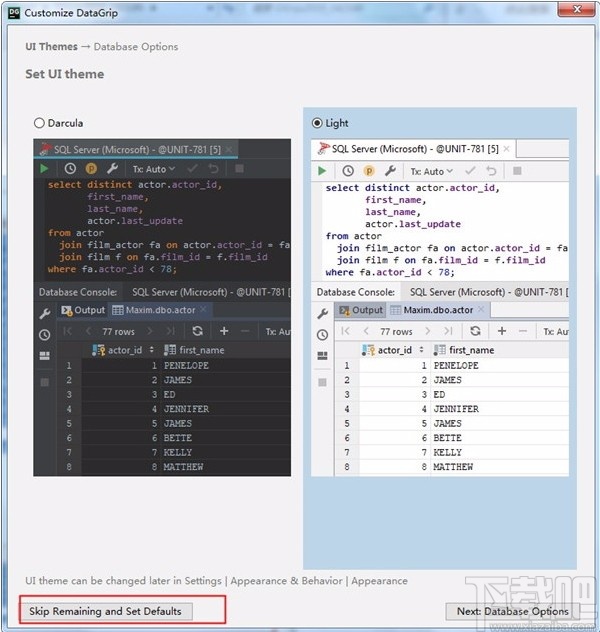Click orange P parameters icon in Light preview
Image resolution: width=600 pixels, height=632 pixels.
pyautogui.click(x=369, y=171)
